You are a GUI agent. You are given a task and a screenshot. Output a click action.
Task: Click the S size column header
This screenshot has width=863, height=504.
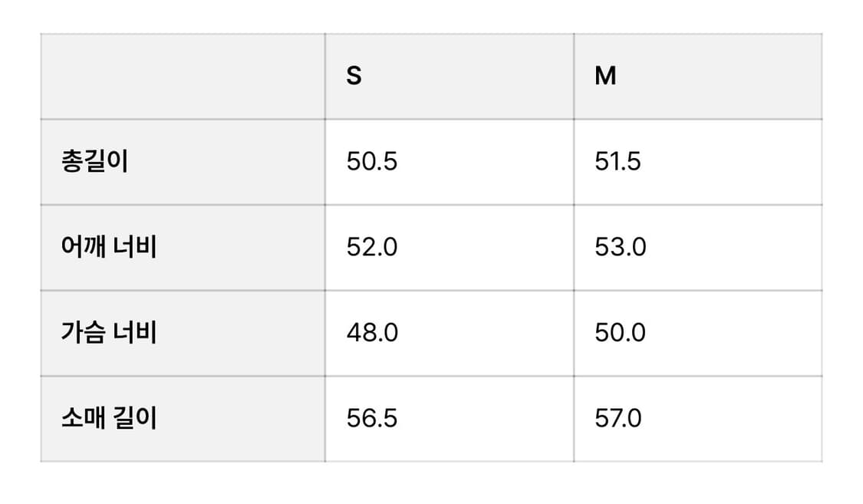(x=354, y=77)
